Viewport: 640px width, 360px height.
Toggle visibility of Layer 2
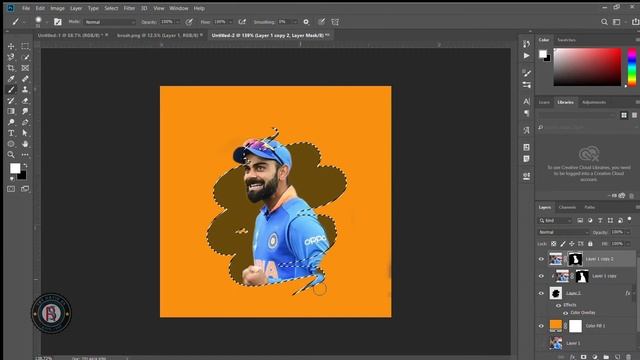click(x=541, y=293)
